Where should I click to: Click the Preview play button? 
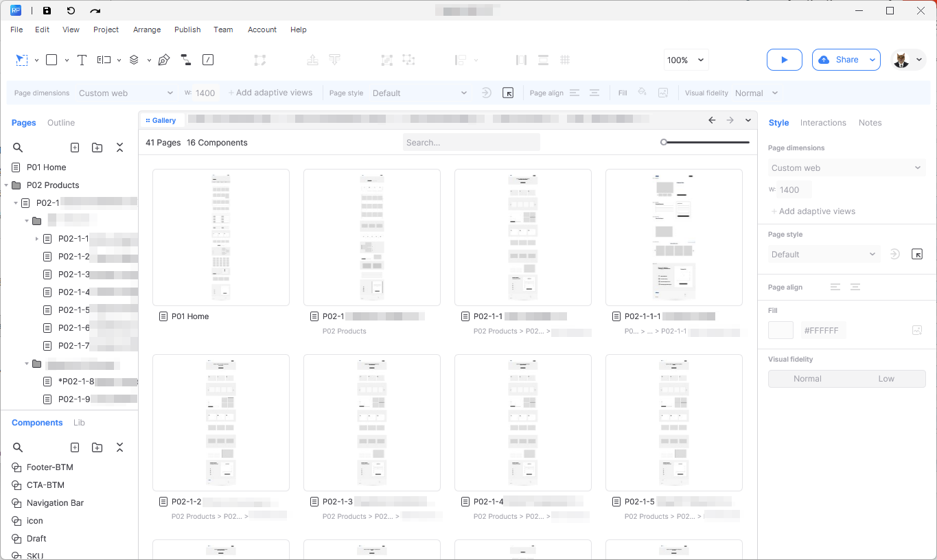(785, 60)
